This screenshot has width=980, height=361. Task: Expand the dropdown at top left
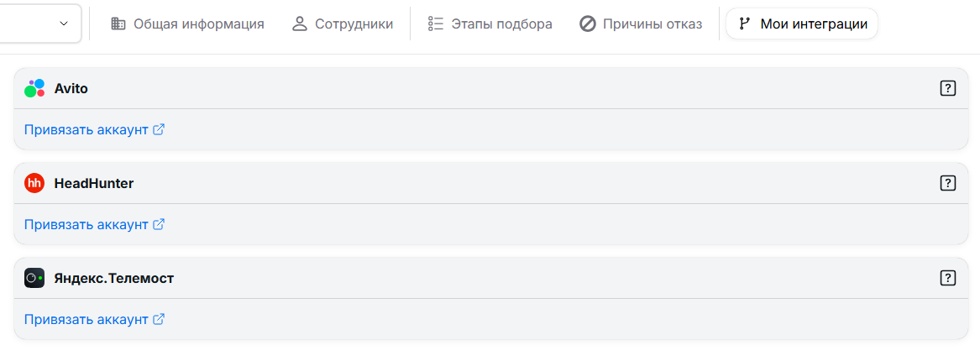(64, 24)
